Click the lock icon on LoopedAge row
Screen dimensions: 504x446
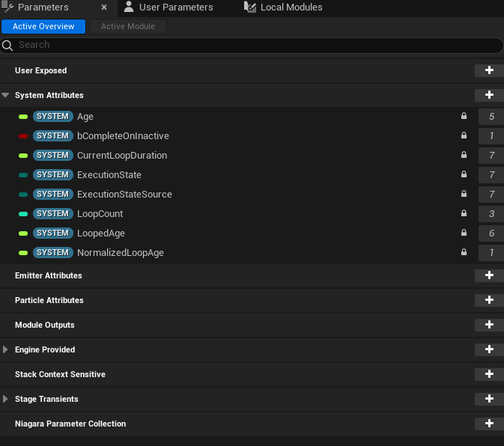[464, 233]
